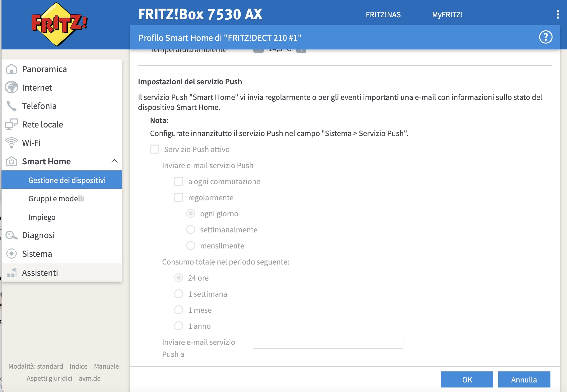
Task: Confirm with the OK button
Action: [x=467, y=379]
